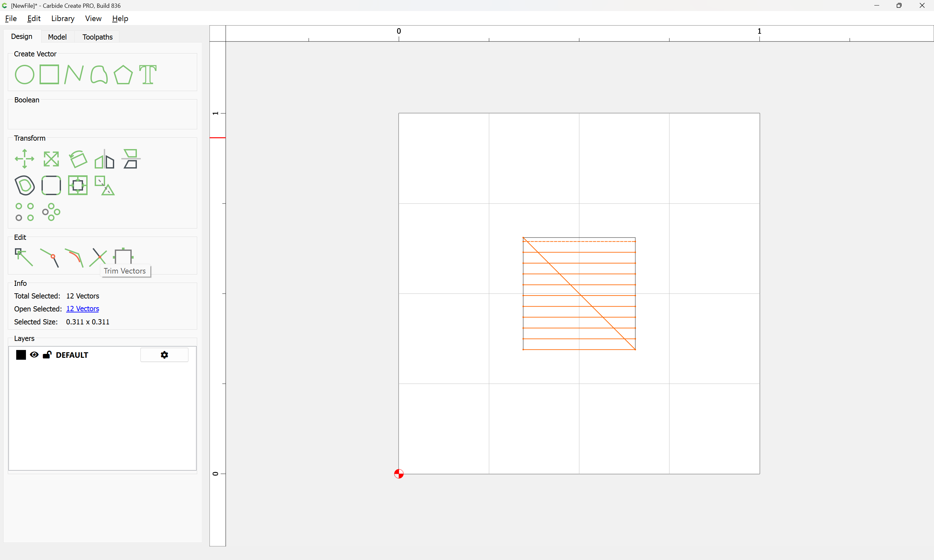Select the Rotate transform tool

click(78, 159)
